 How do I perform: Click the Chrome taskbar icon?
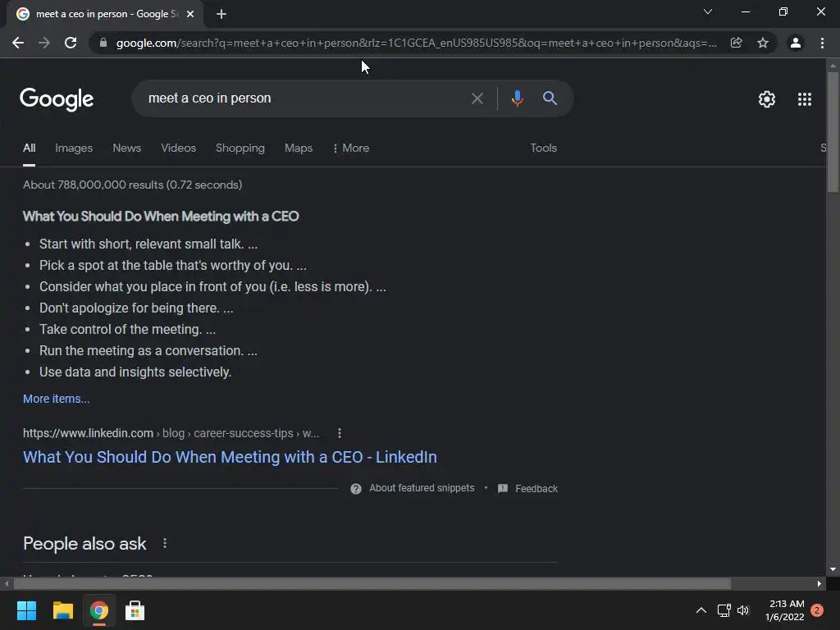click(x=99, y=610)
